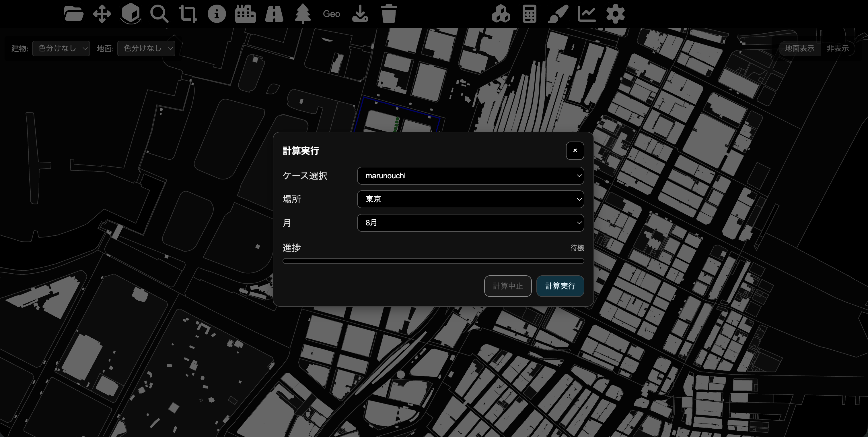
Task: Expand the 建物 color dropdown
Action: [61, 49]
